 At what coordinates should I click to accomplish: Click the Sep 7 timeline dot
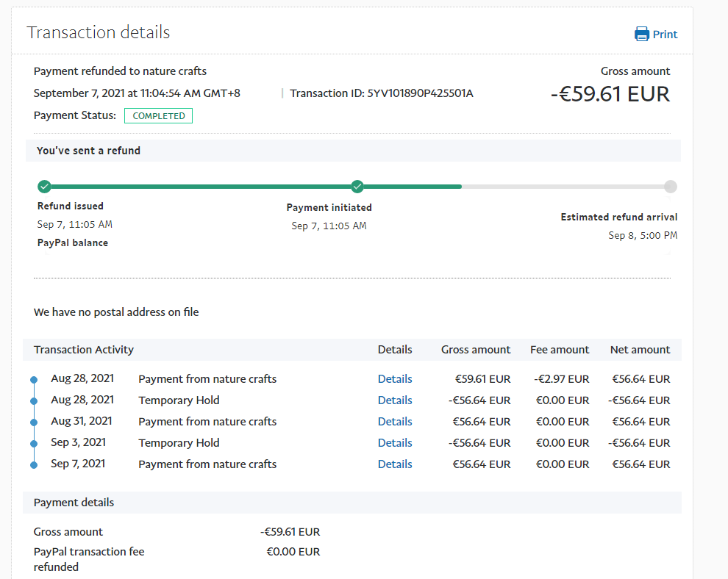coord(34,465)
